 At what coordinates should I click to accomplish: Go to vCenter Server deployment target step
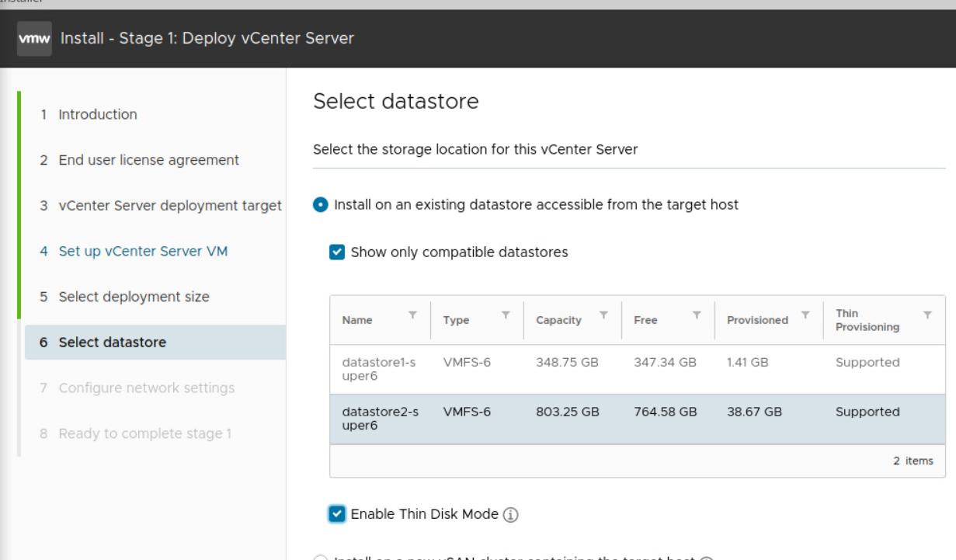pos(170,206)
